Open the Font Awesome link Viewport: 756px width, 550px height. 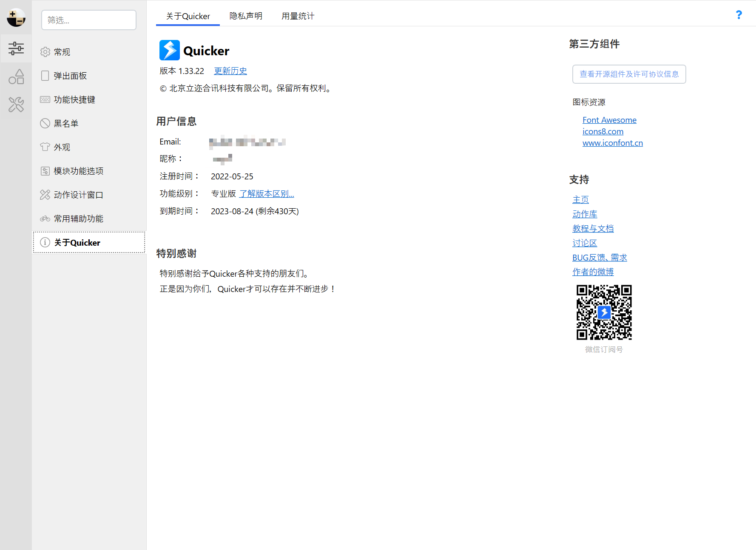[609, 120]
